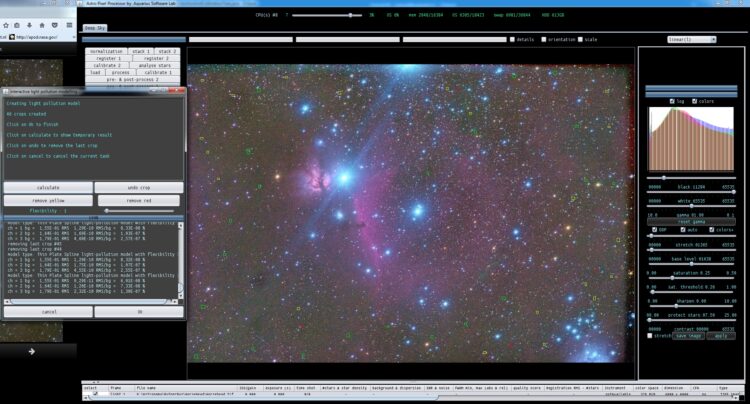Screen dimensions: 750x404
Task: Enable the orientation checkbox
Action: point(544,39)
